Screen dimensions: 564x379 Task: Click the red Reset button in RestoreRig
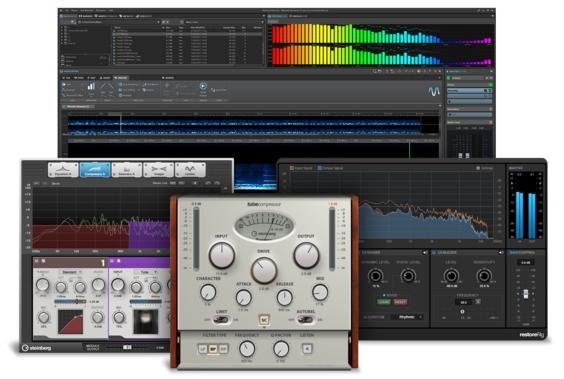tap(400, 302)
